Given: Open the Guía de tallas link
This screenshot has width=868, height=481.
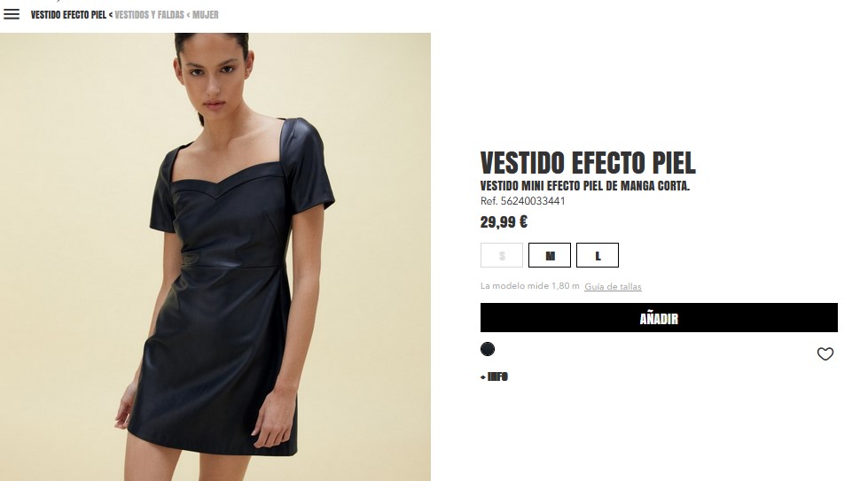Looking at the screenshot, I should point(613,286).
